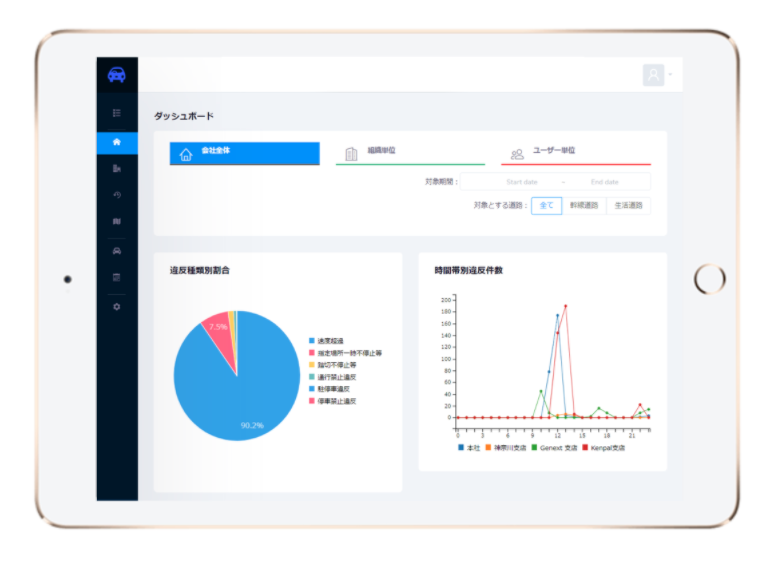Open the list menu icon in sidebar
This screenshot has height=568, width=780.
(117, 113)
